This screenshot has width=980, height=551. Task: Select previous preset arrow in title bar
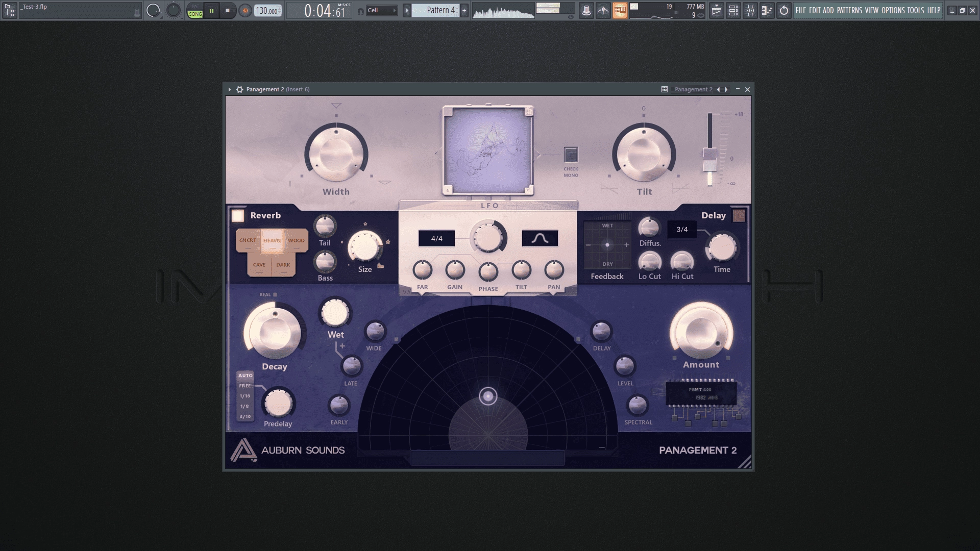tap(719, 89)
